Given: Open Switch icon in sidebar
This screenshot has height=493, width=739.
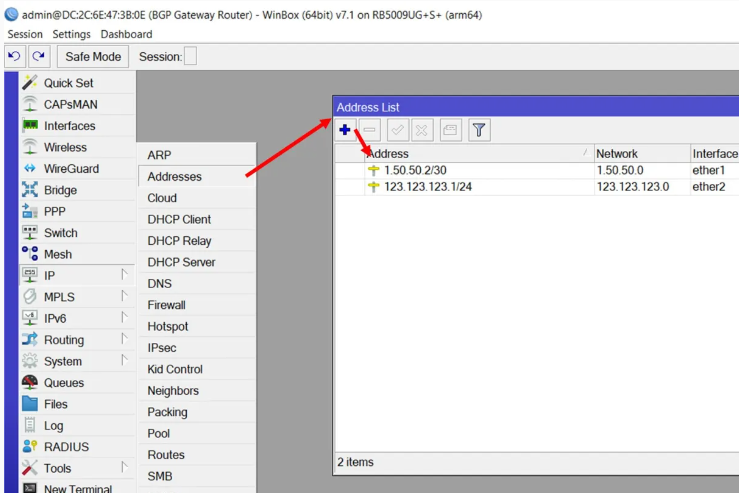Looking at the screenshot, I should (x=30, y=232).
